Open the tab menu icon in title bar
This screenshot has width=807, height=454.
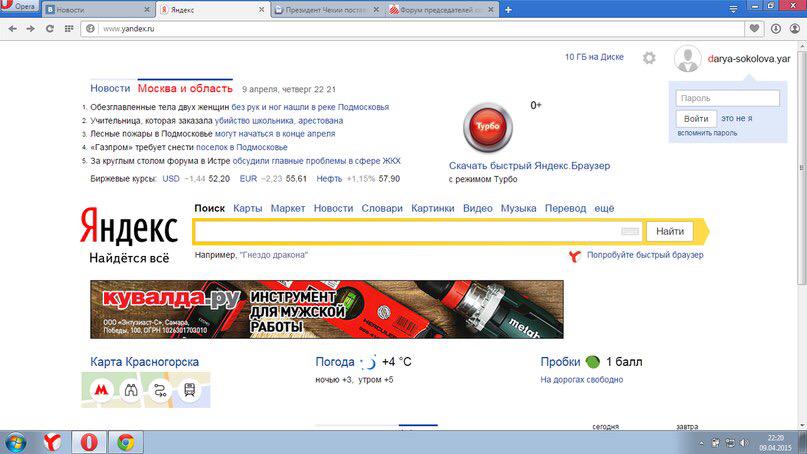[733, 9]
